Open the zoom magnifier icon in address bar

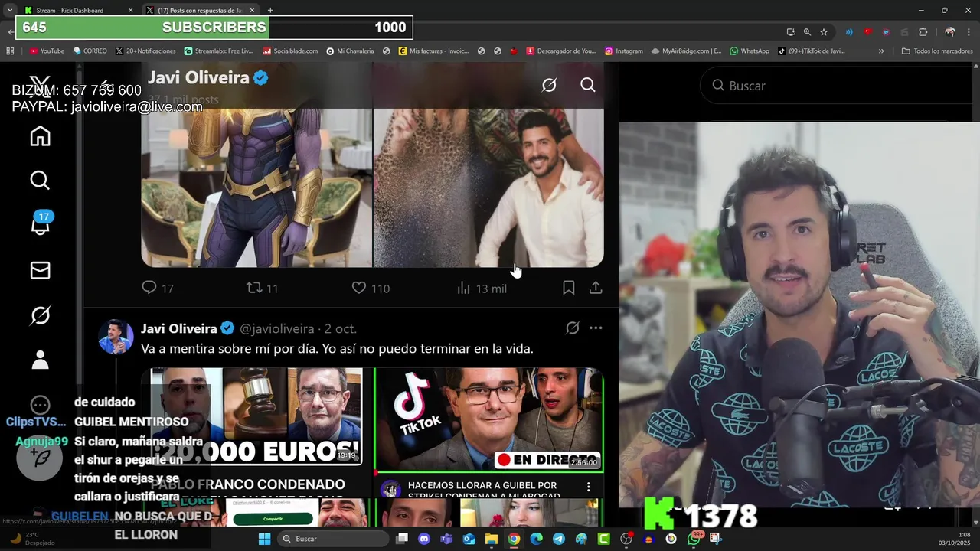coord(807,31)
